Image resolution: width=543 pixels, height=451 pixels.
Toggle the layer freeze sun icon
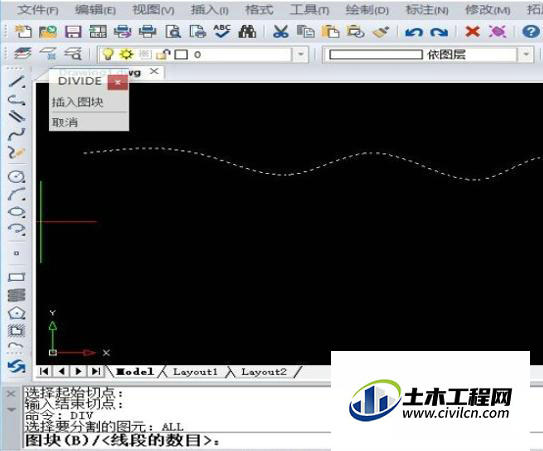(126, 54)
